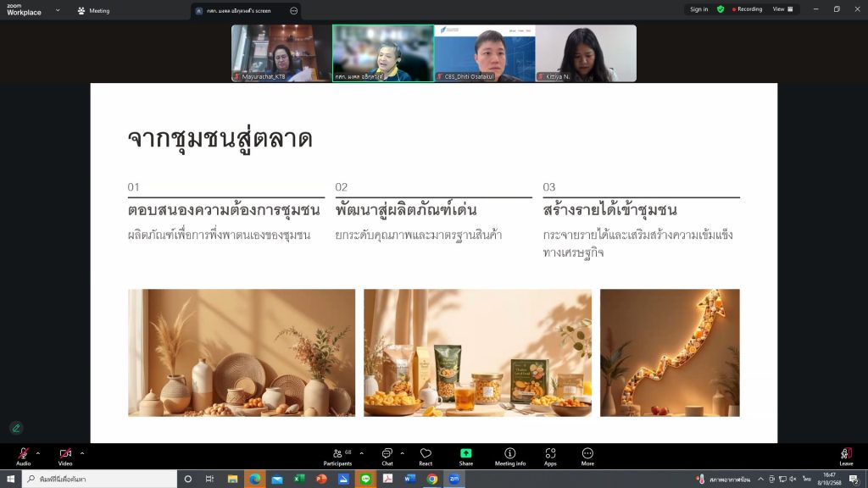Click the Leave meeting button
Viewport: 868px width, 488px height.
tap(846, 456)
